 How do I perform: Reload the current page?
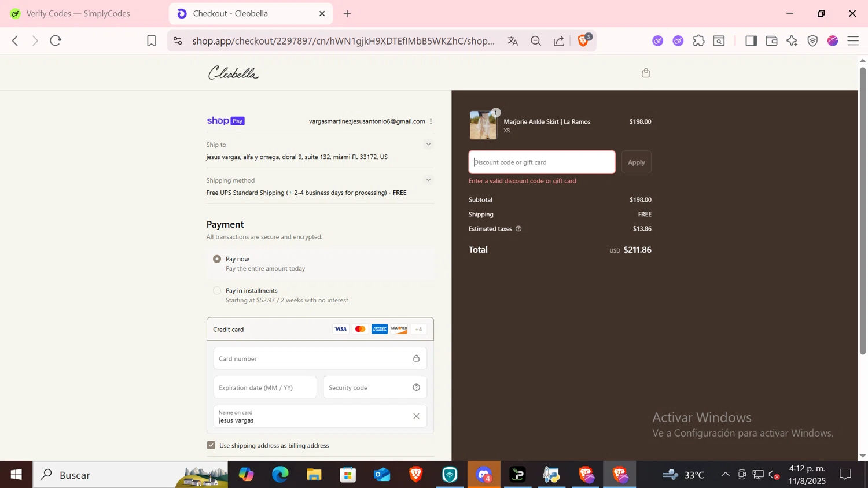point(56,40)
